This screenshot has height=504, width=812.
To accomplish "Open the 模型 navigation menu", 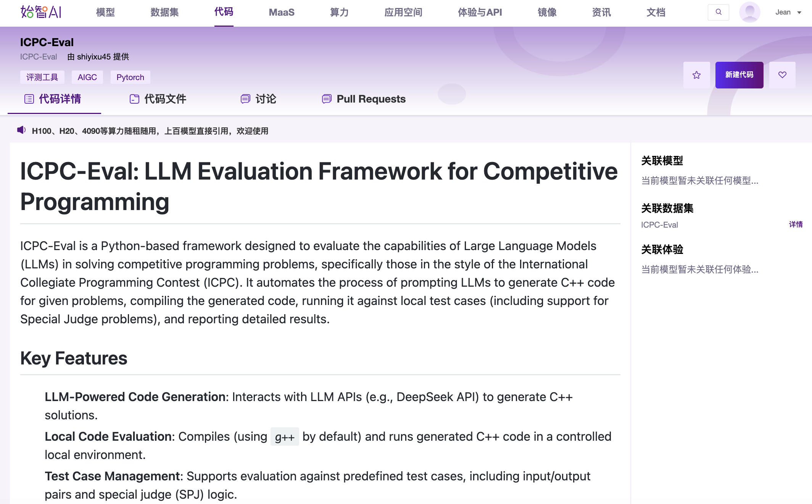I will coord(105,13).
